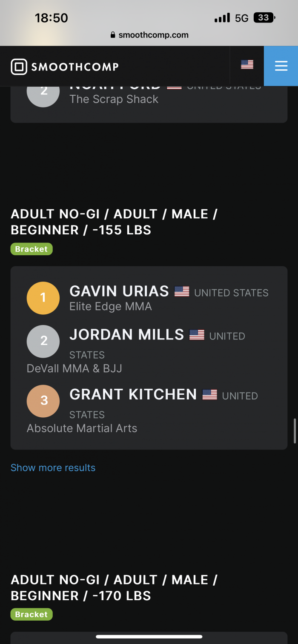
Task: Open the Bracket for -155 LBS division
Action: coord(32,249)
